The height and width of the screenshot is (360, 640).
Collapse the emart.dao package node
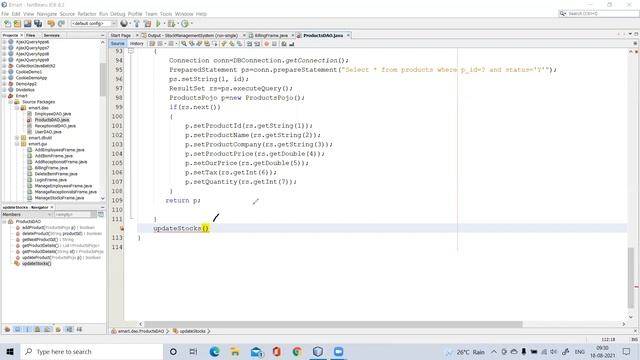click(x=17, y=108)
